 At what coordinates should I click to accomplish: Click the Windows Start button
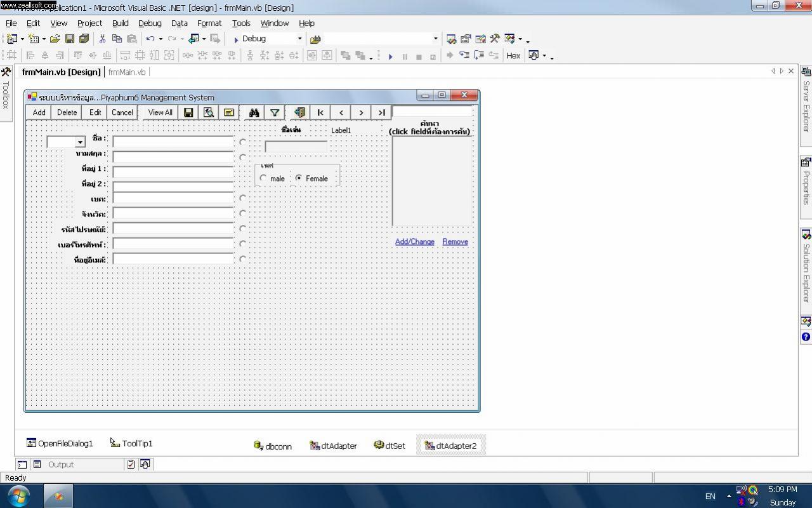click(x=18, y=495)
